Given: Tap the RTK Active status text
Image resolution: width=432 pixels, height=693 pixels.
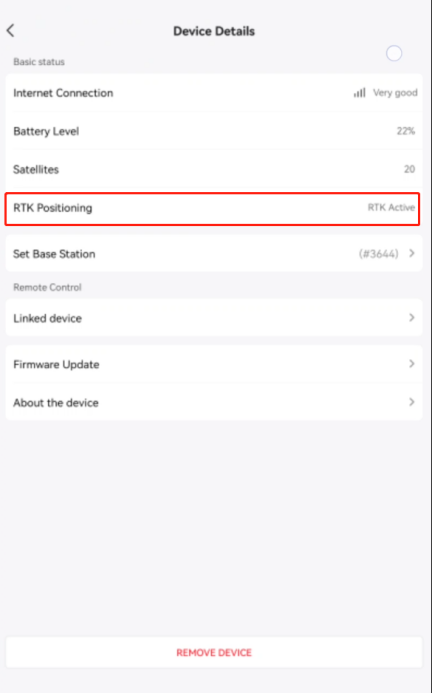Looking at the screenshot, I should (x=391, y=208).
